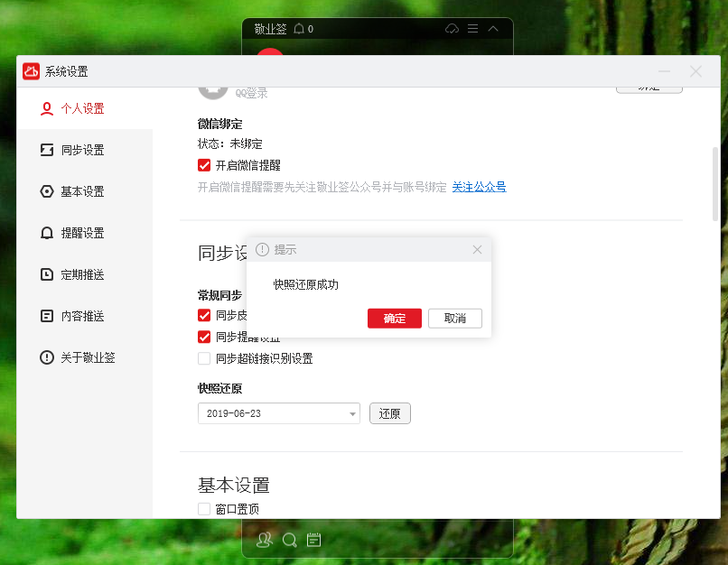
Task: Click the bell notification icon in 敬业签 widget
Action: click(x=299, y=29)
